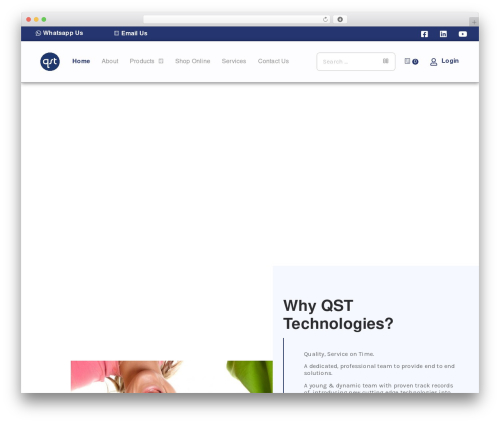Click the browser address bar
This screenshot has width=500, height=423.
point(237,19)
